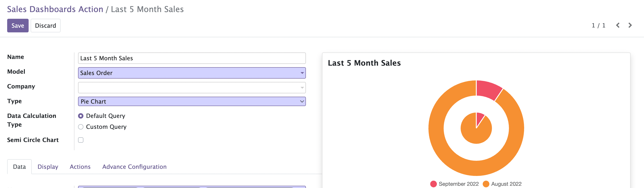The height and width of the screenshot is (188, 644).
Task: Select the Custom Query radio option
Action: [x=81, y=127]
